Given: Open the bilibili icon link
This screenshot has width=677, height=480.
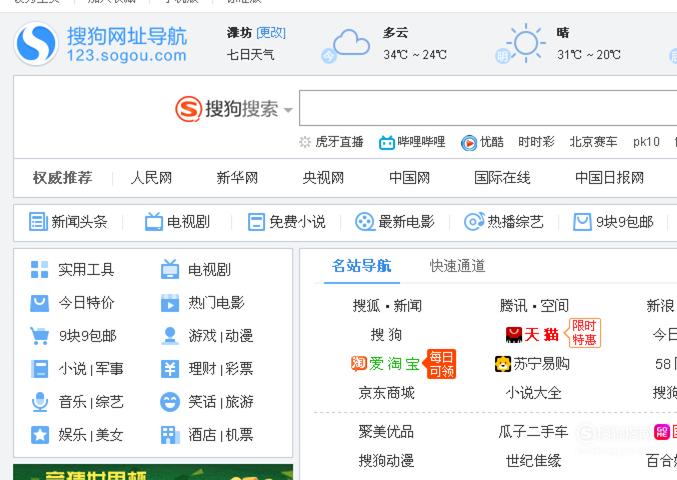Looking at the screenshot, I should (x=386, y=142).
